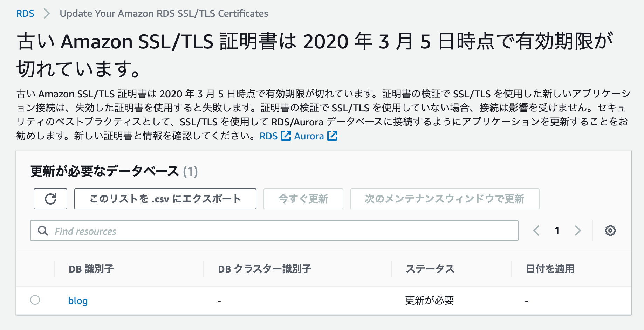Click external link icon next to Aurora

click(332, 136)
